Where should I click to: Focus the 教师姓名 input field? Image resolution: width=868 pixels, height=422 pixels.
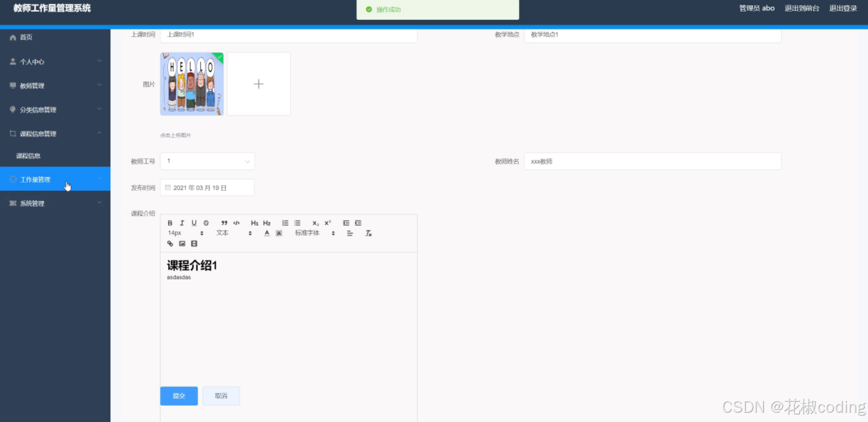[x=652, y=161]
